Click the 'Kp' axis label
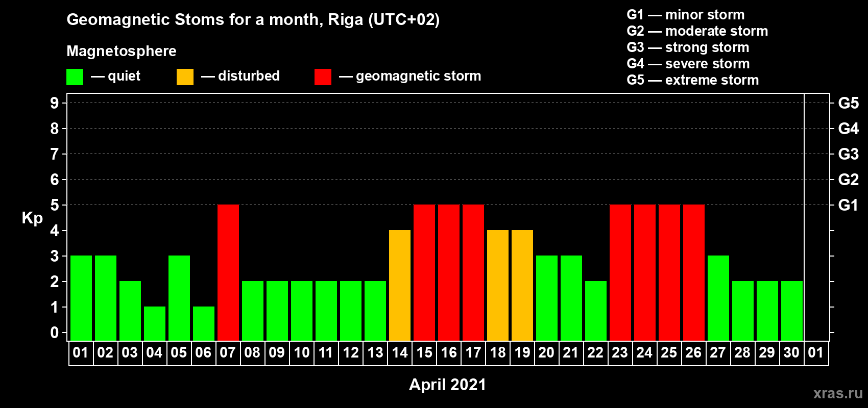 [32, 218]
